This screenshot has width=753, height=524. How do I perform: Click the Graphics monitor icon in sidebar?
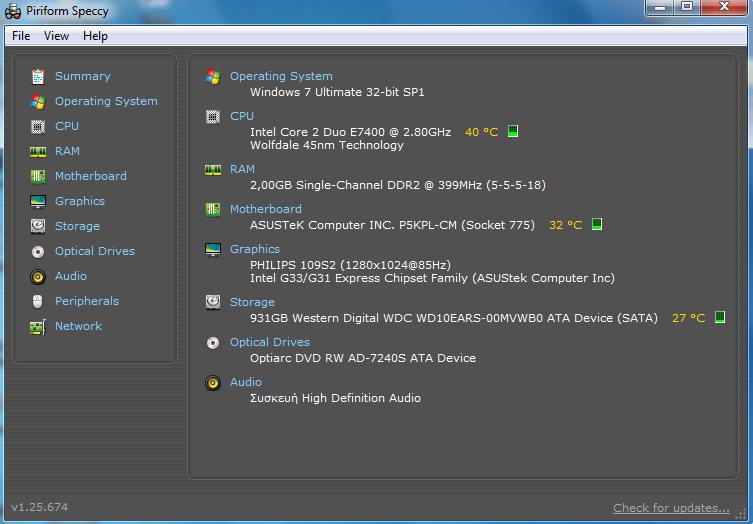tap(38, 201)
